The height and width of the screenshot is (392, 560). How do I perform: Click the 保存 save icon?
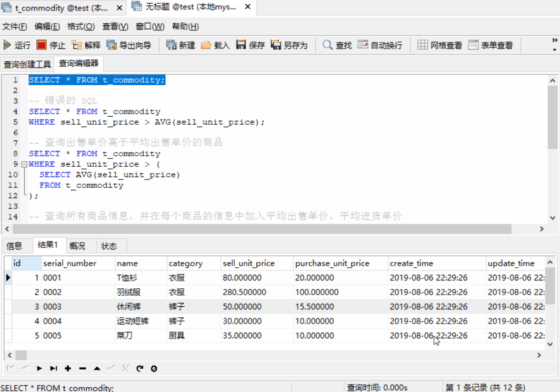pyautogui.click(x=247, y=44)
